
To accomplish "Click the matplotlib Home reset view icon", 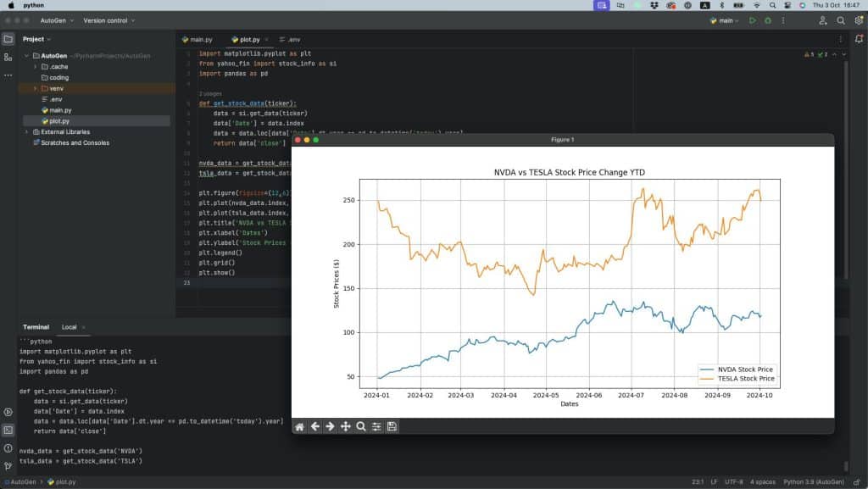I will click(299, 426).
